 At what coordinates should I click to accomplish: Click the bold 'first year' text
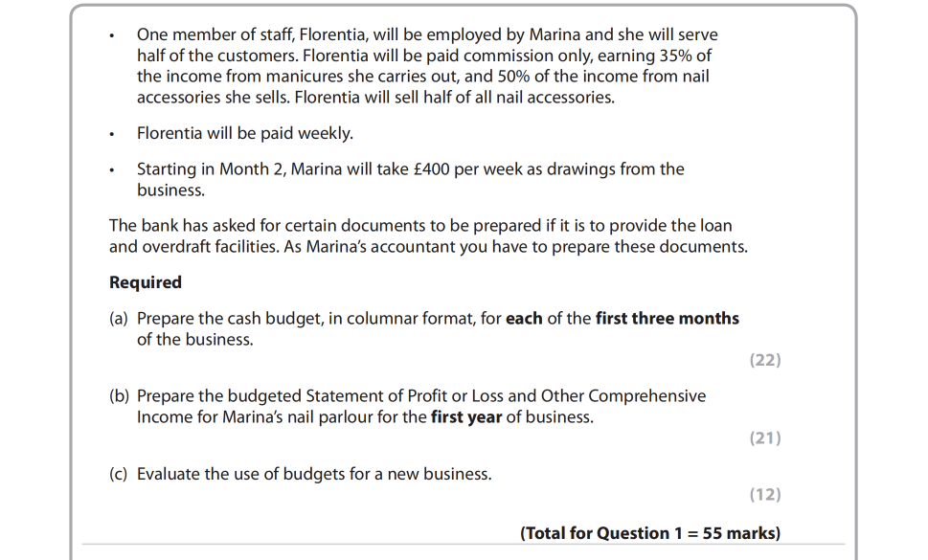(465, 417)
